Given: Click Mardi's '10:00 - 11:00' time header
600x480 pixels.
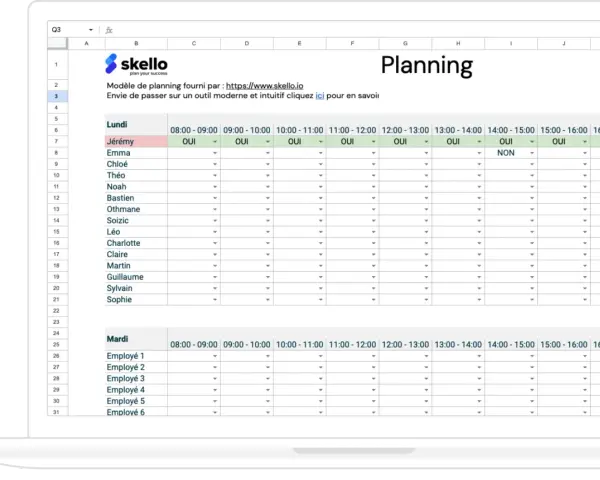Looking at the screenshot, I should [x=300, y=345].
